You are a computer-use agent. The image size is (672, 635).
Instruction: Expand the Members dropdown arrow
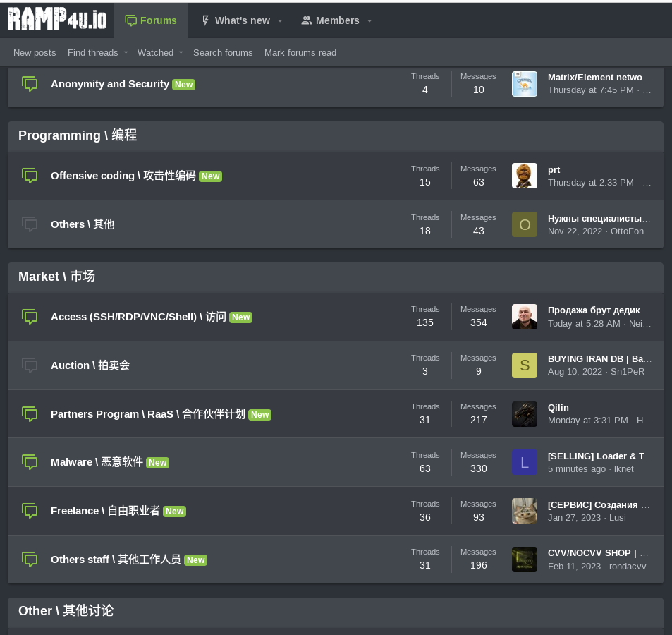coord(369,20)
